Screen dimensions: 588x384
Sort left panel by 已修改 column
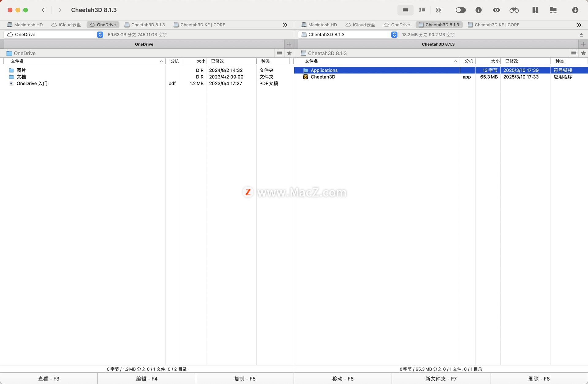(x=231, y=61)
